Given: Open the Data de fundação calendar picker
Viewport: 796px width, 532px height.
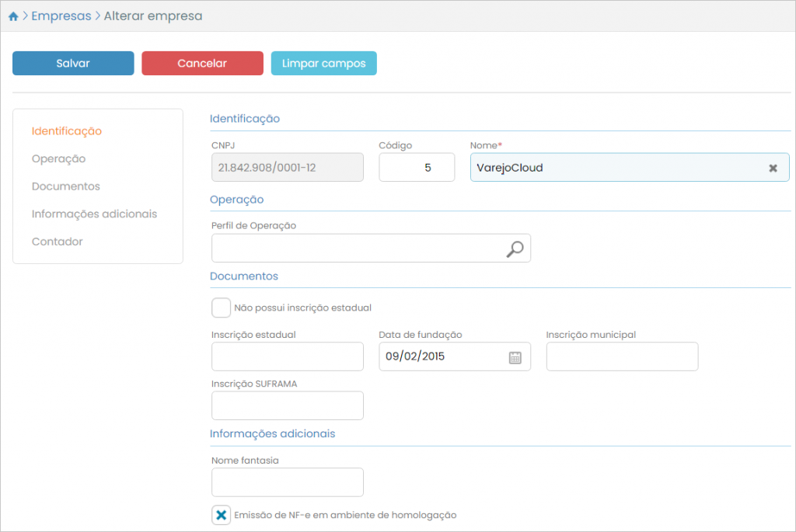Looking at the screenshot, I should pos(515,357).
